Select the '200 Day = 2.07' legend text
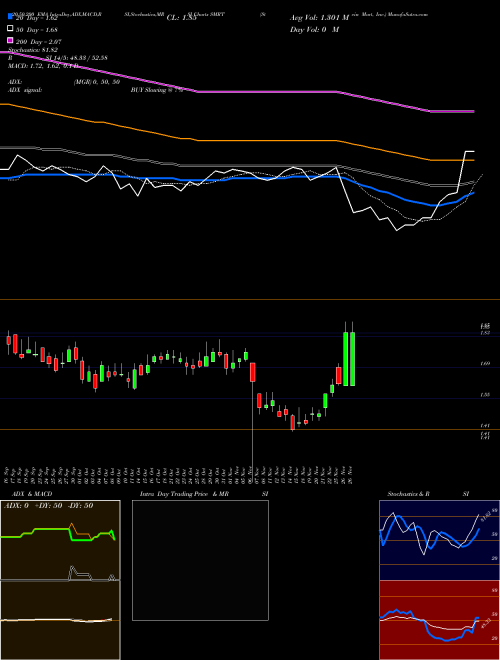 [39, 42]
